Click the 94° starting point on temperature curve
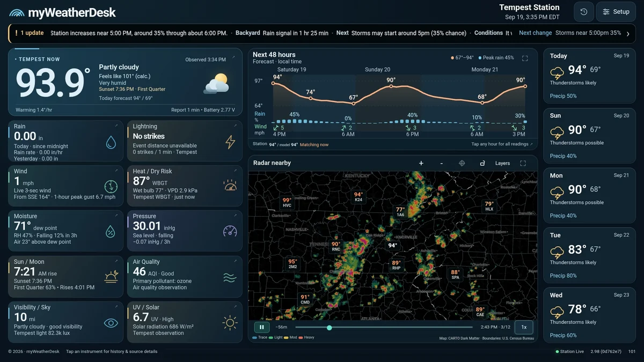This screenshot has width=644, height=362. pyautogui.click(x=274, y=83)
